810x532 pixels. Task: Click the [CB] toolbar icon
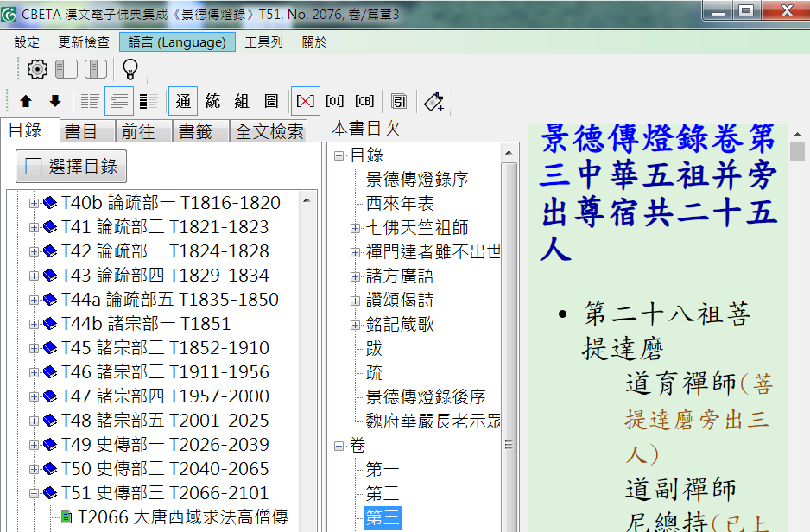pyautogui.click(x=364, y=101)
